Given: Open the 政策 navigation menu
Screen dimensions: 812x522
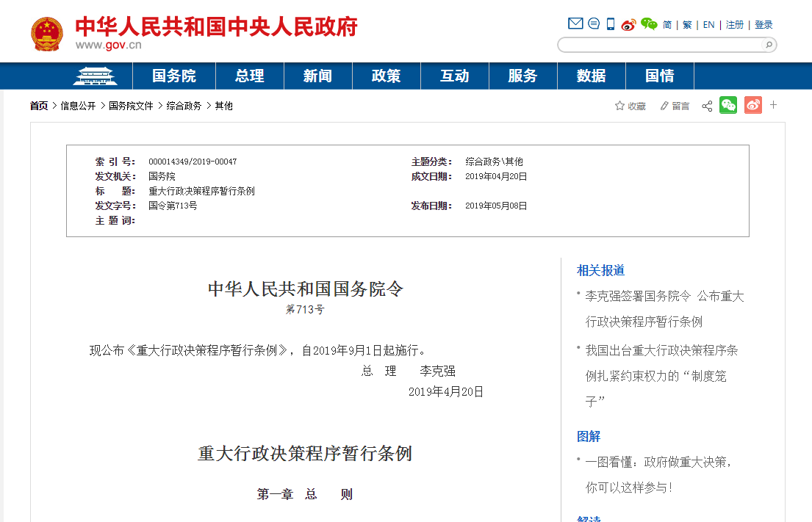Looking at the screenshot, I should pyautogui.click(x=386, y=76).
